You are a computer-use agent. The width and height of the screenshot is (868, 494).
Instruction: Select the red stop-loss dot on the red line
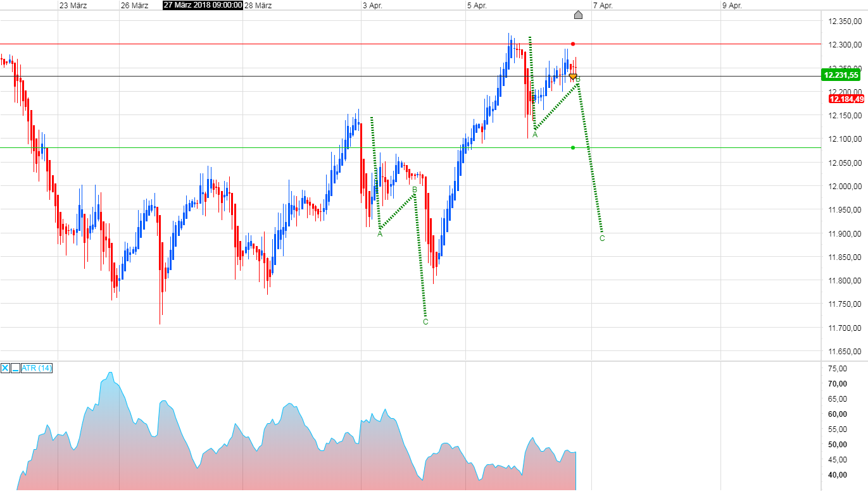click(x=572, y=44)
